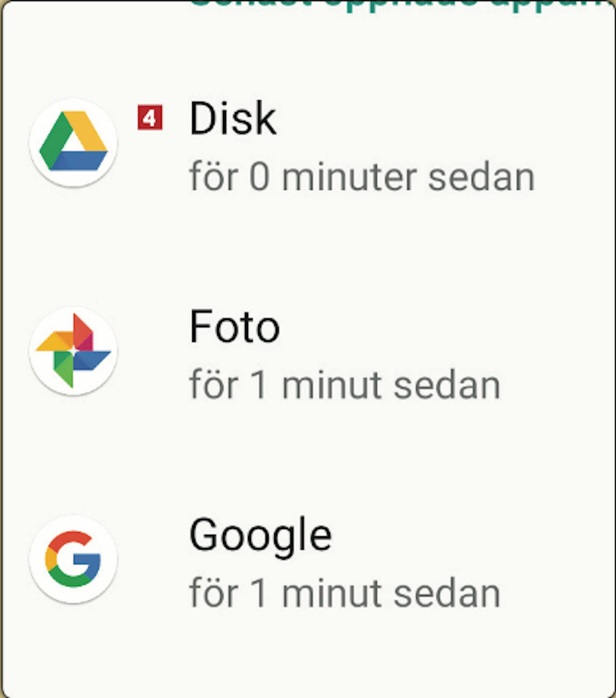The height and width of the screenshot is (698, 616).
Task: Tap the white circle around Drive logo
Action: pos(74,143)
